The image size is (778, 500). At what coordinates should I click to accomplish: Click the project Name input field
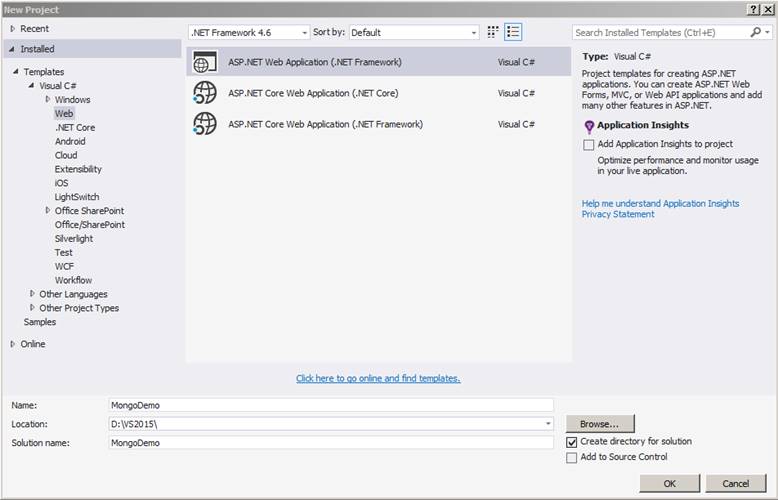pyautogui.click(x=331, y=405)
